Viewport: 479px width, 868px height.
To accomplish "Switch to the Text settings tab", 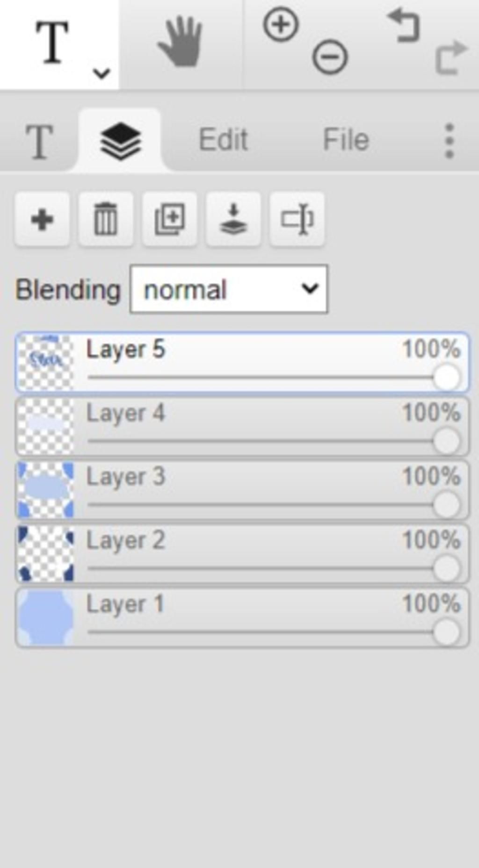I will (x=39, y=141).
